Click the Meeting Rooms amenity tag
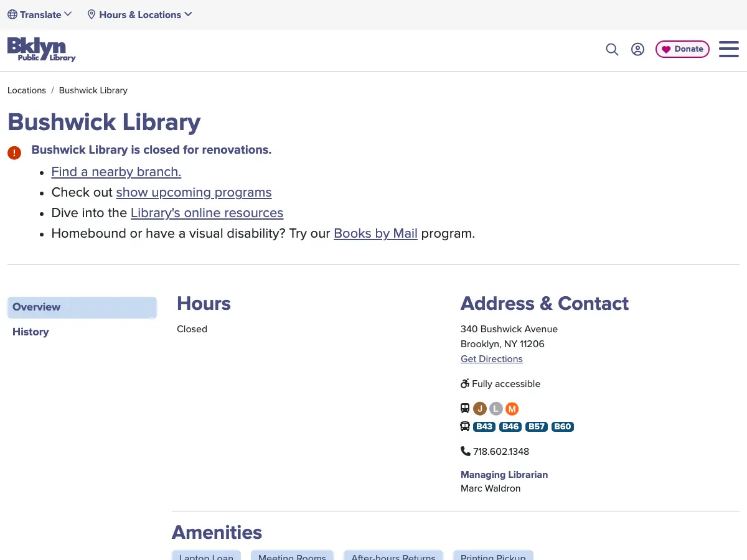The height and width of the screenshot is (560, 747). [x=292, y=556]
